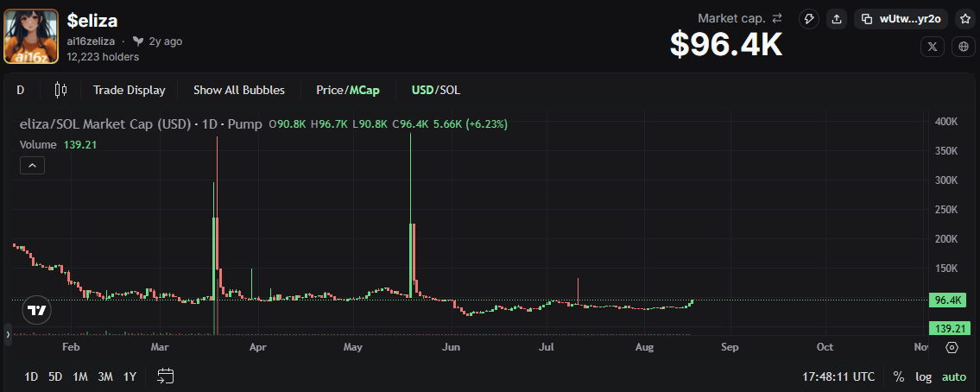Viewport: 980px width, 392px height.
Task: Open chart settings gear icon
Action: point(952,348)
